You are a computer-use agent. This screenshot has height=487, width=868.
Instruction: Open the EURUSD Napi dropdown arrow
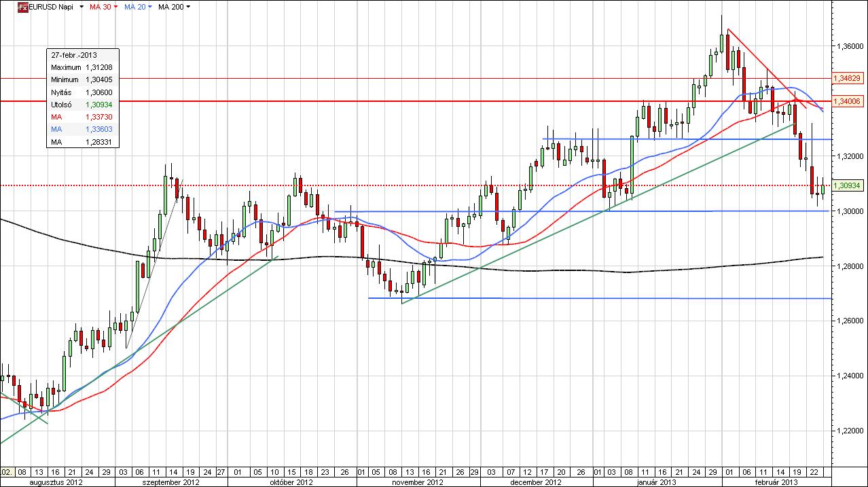click(x=82, y=7)
